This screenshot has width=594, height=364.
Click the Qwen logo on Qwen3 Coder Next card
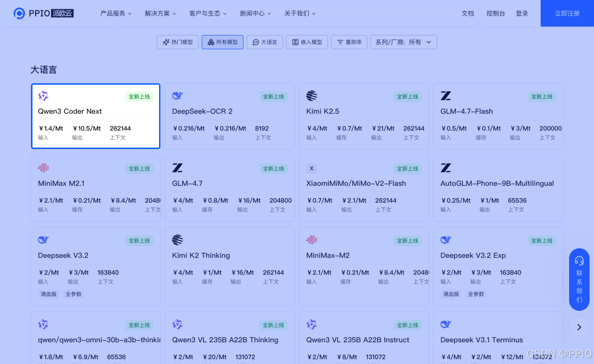[x=43, y=96]
